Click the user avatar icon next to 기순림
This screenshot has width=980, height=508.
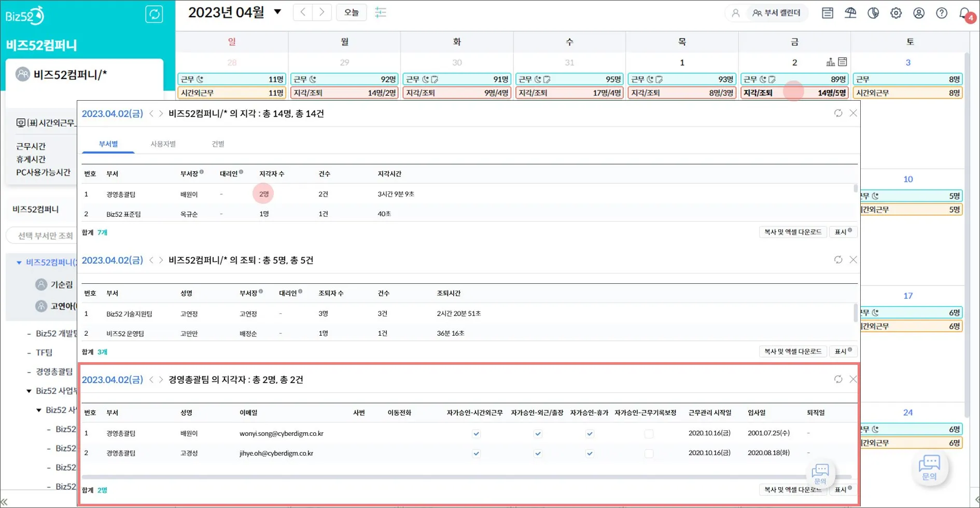pos(41,284)
